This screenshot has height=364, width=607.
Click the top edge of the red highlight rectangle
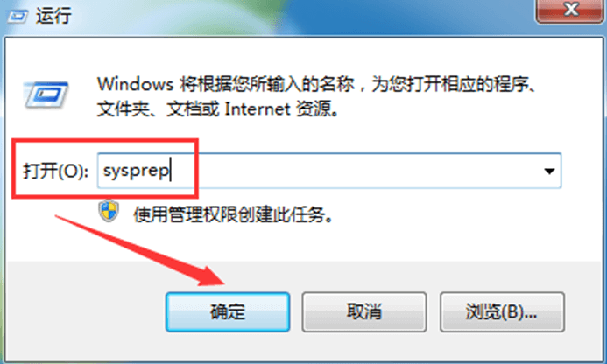point(104,140)
